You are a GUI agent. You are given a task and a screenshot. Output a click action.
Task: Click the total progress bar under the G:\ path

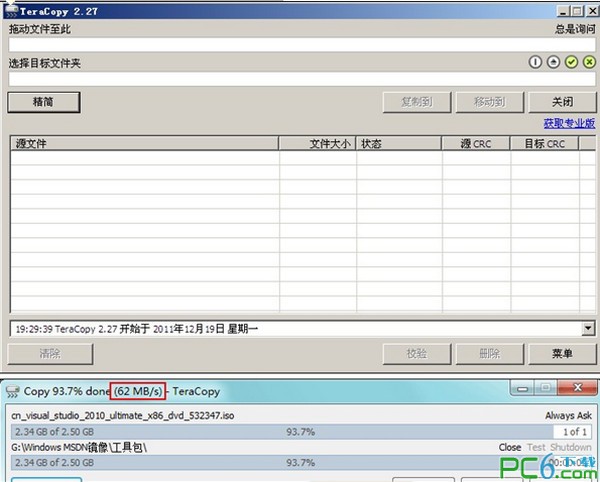(301, 462)
